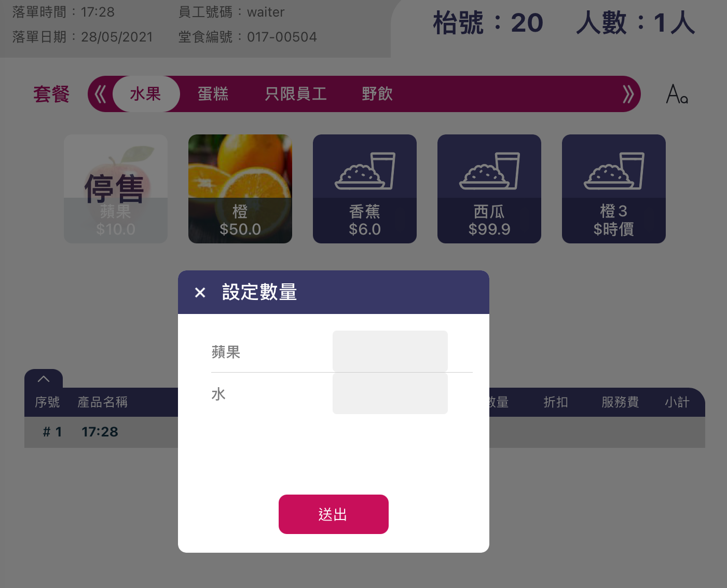Click the 水 quantity input field
Viewport: 727px width, 588px height.
390,393
